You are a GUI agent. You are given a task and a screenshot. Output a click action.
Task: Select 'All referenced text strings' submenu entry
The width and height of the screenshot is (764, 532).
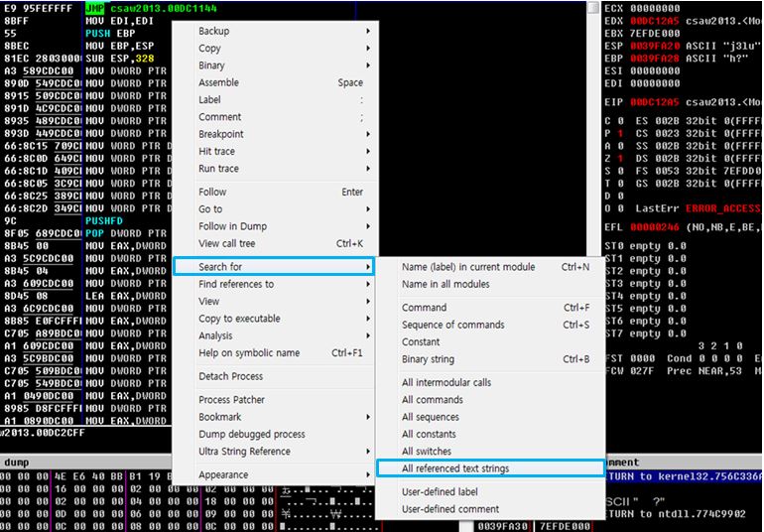tap(455, 468)
